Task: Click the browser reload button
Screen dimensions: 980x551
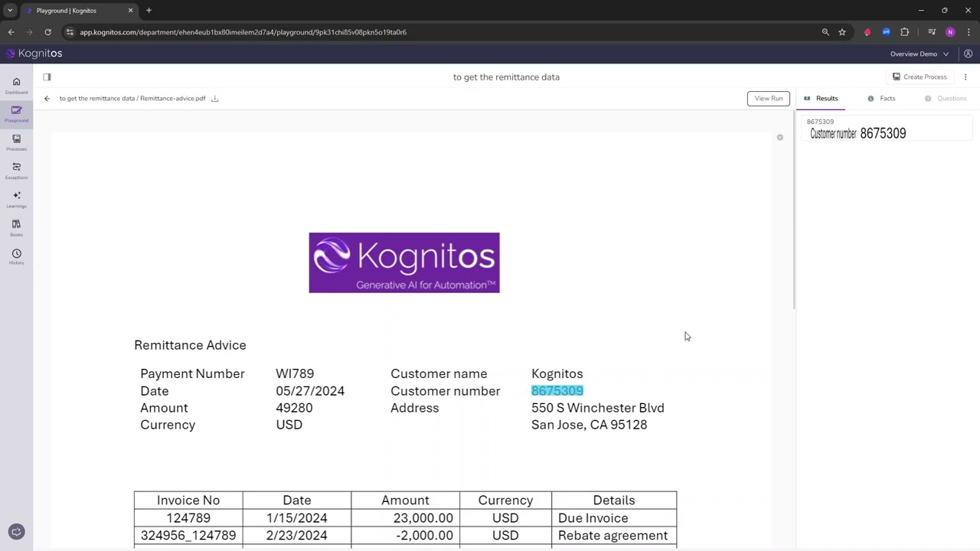Action: coord(47,32)
